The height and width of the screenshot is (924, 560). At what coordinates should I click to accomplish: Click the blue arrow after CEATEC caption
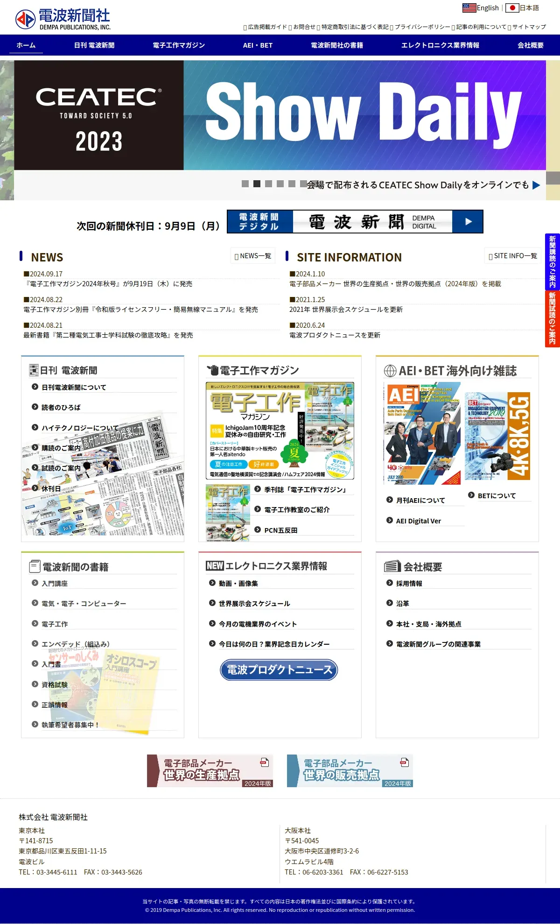point(536,185)
